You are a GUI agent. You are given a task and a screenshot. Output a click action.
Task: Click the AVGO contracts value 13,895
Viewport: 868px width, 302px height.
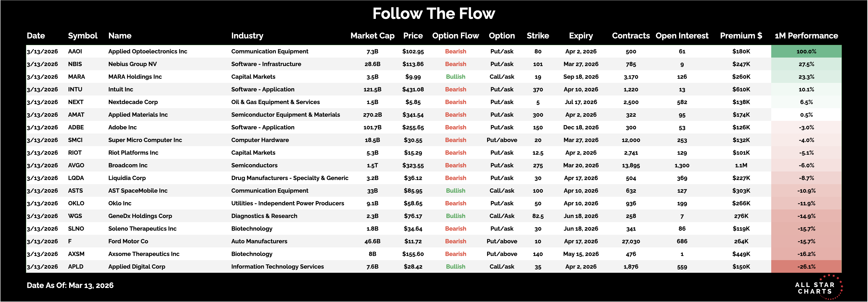631,166
